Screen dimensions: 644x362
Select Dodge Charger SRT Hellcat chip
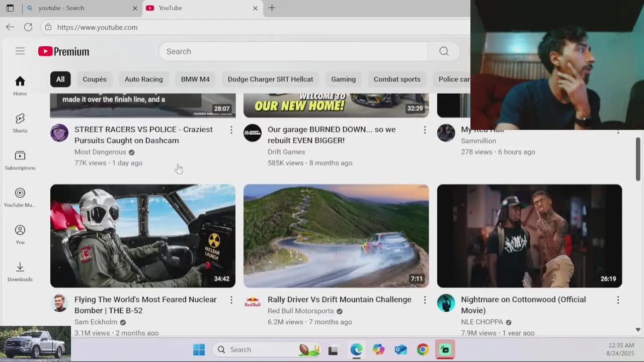[x=270, y=79]
